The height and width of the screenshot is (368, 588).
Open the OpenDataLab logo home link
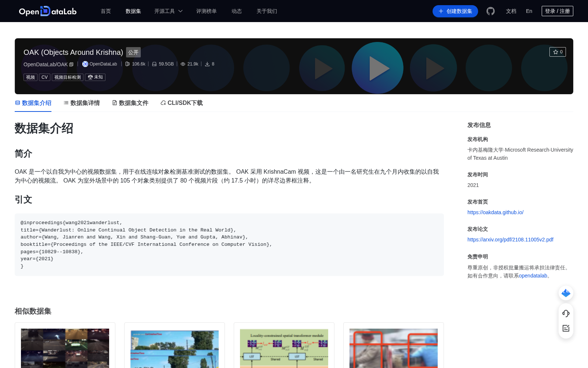coord(48,11)
